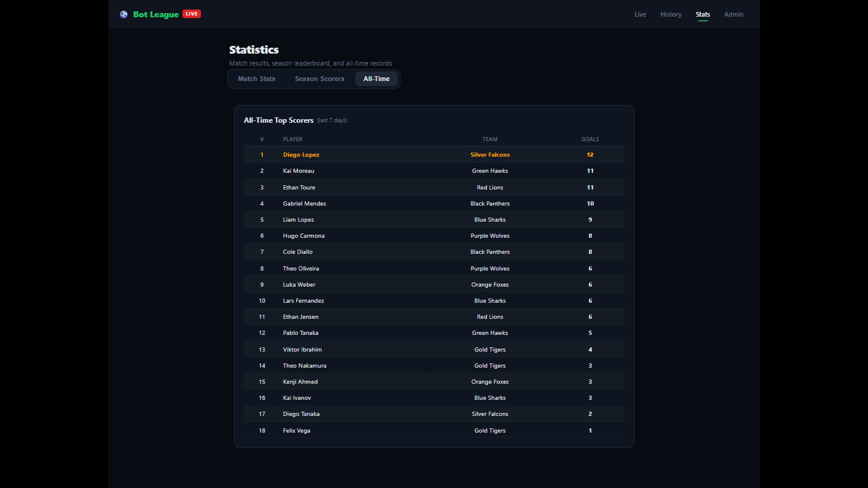This screenshot has height=488, width=868.
Task: Click the goals value 10
Action: click(590, 204)
